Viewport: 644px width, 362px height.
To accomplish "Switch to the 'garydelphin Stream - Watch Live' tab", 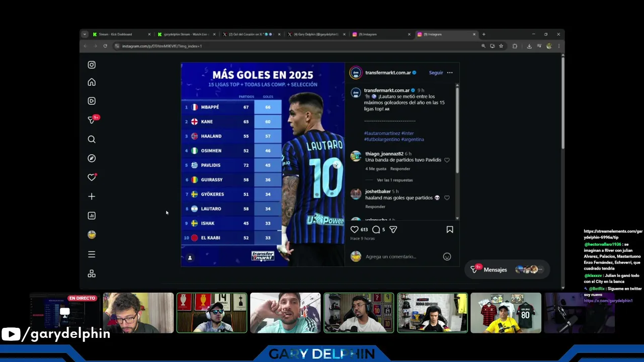I will pyautogui.click(x=186, y=34).
